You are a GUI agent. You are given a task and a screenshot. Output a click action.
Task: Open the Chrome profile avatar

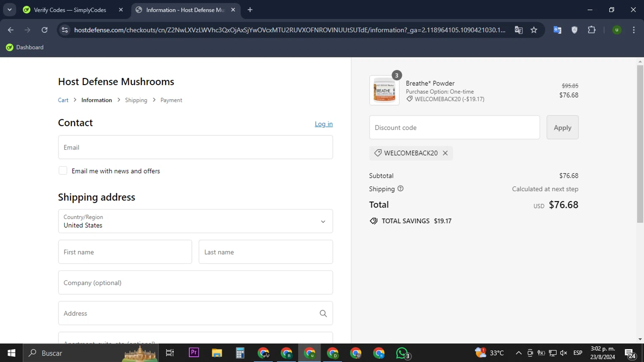[x=617, y=30]
